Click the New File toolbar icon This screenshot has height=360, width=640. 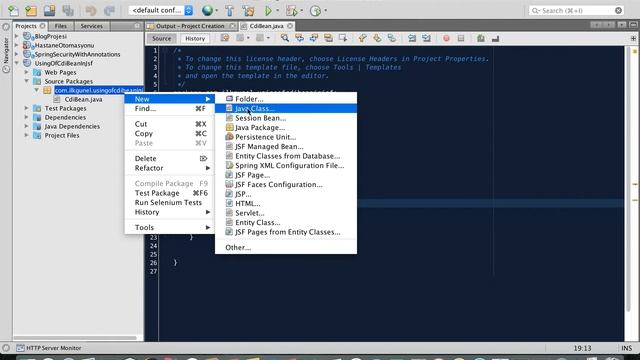13,11
